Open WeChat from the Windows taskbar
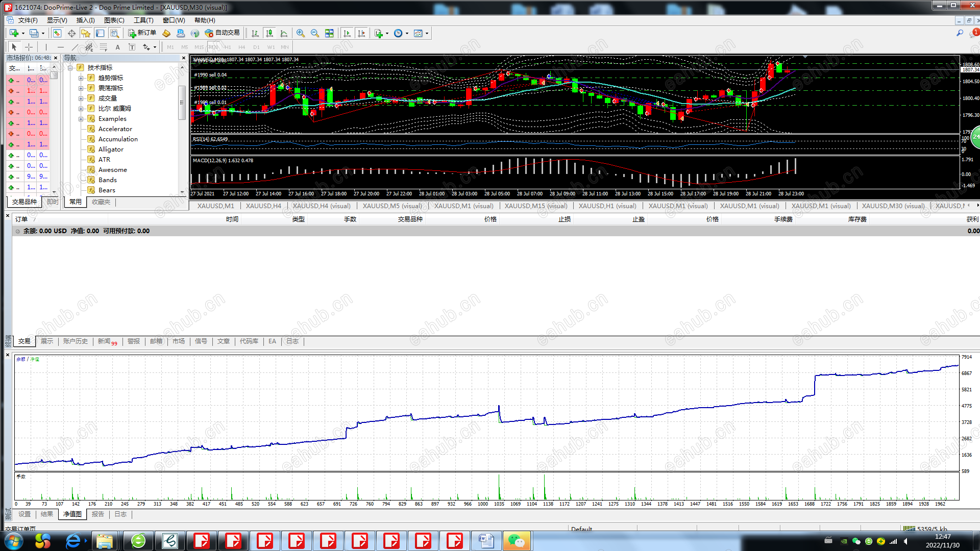Image resolution: width=980 pixels, height=551 pixels. (516, 541)
